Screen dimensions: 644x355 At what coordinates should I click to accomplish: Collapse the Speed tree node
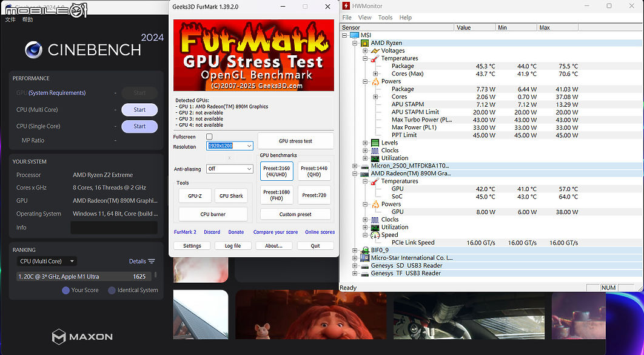[x=365, y=235]
